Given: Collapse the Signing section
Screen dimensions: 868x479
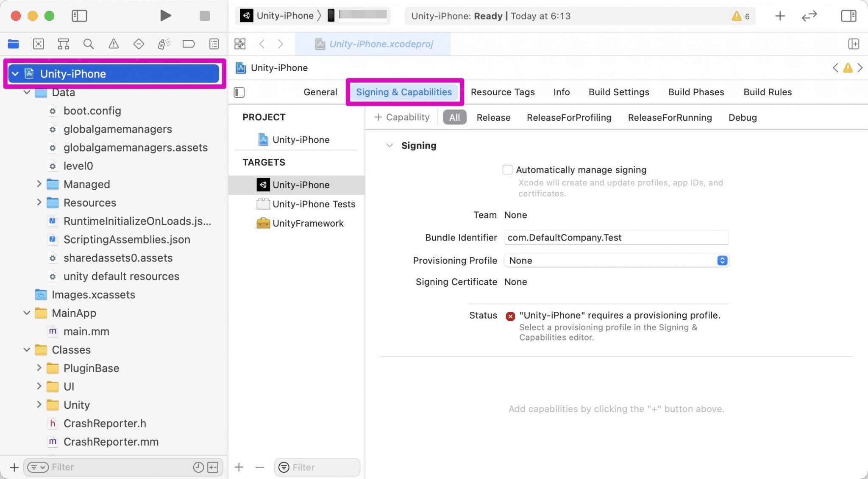Looking at the screenshot, I should 389,145.
